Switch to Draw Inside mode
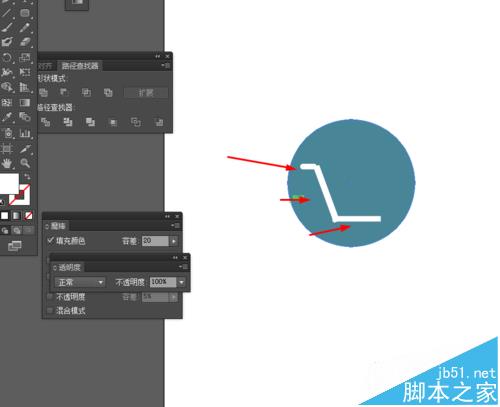The height and width of the screenshot is (407, 500). pyautogui.click(x=29, y=230)
